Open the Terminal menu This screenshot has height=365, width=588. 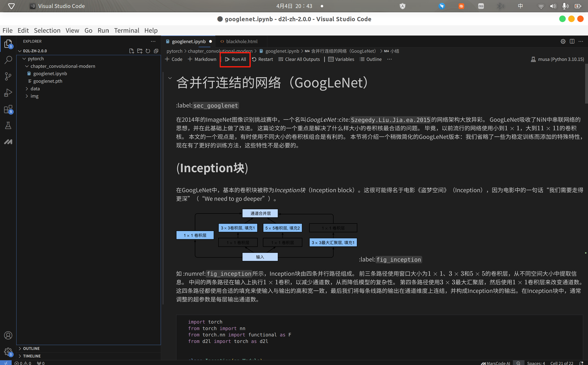(126, 30)
